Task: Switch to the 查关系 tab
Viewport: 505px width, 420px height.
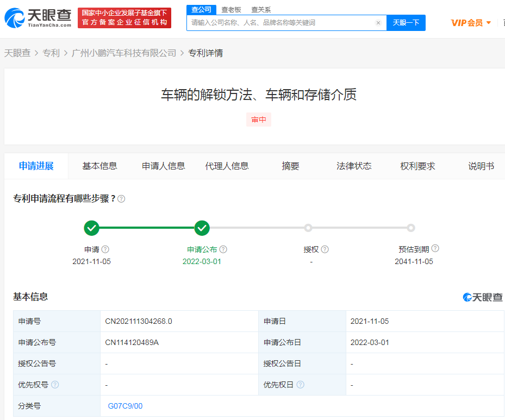Action: (x=261, y=10)
